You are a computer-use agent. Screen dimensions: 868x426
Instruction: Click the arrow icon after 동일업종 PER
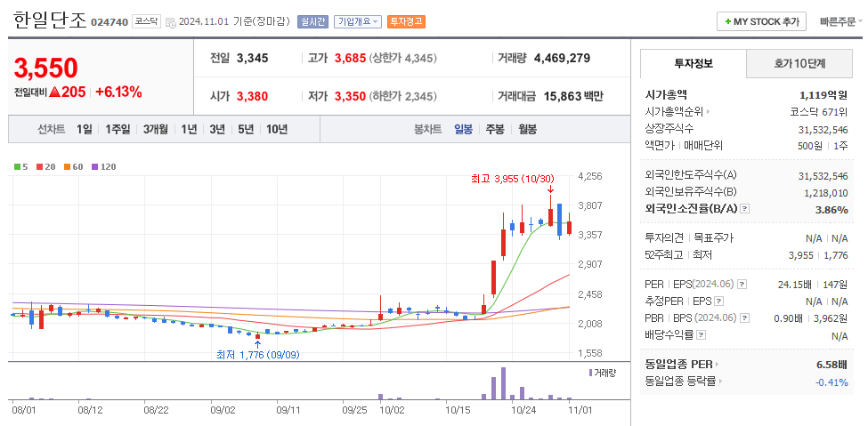point(717,365)
